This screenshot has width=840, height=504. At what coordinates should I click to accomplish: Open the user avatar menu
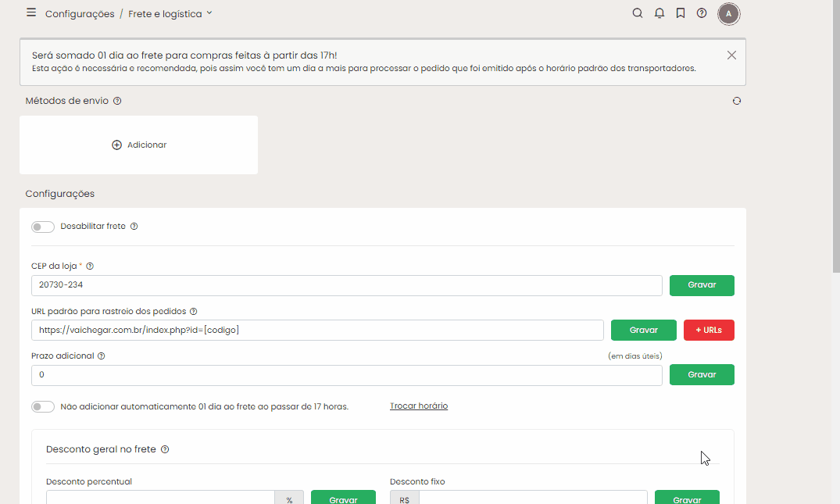728,14
